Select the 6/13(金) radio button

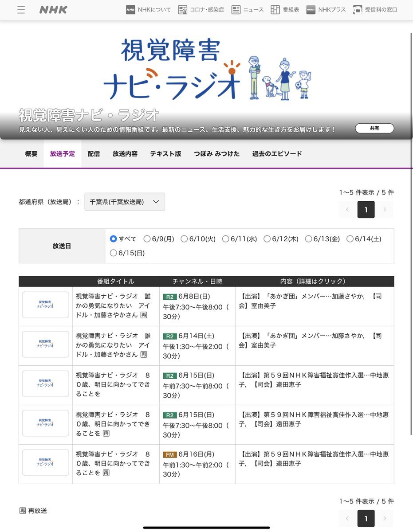click(x=308, y=239)
